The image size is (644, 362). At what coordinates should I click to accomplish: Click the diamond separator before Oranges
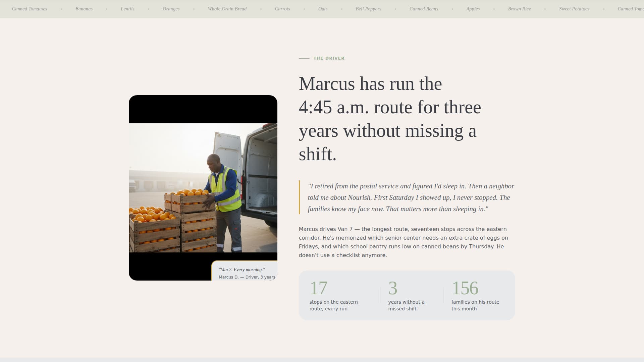point(149,9)
